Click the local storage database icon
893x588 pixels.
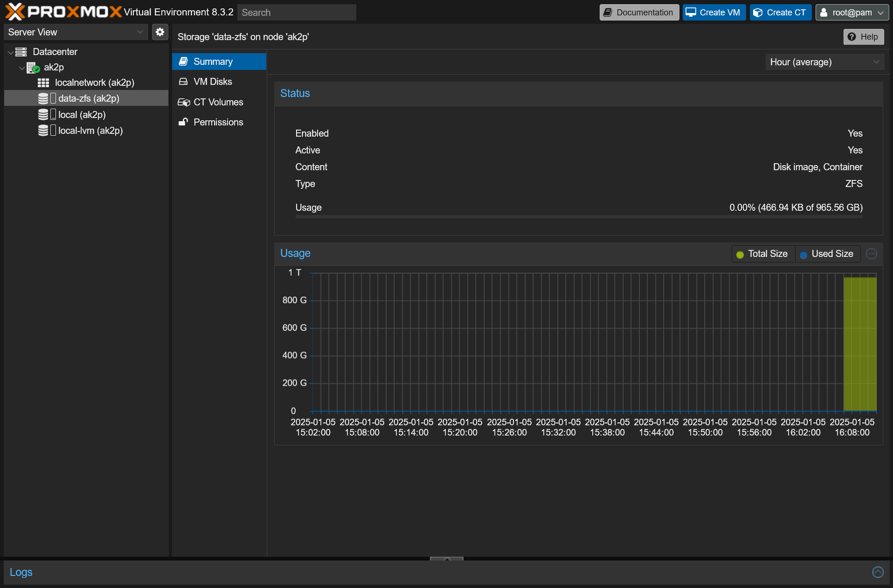(43, 115)
